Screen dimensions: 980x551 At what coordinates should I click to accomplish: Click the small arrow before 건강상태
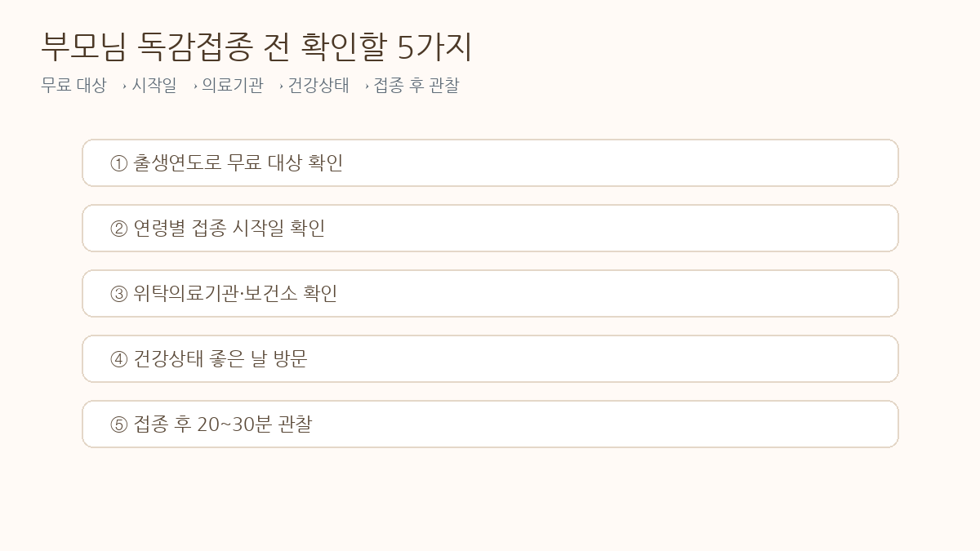click(281, 86)
